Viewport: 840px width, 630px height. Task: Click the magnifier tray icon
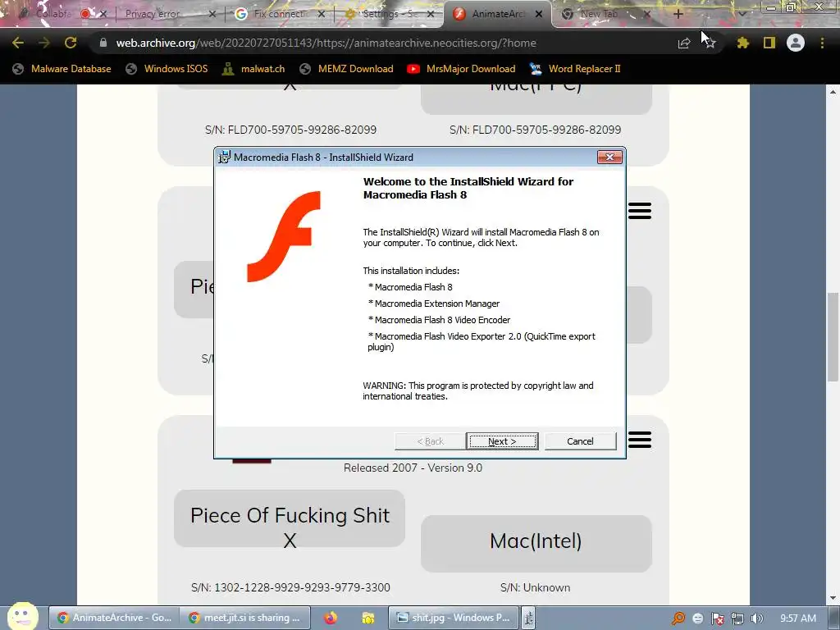coord(678,619)
